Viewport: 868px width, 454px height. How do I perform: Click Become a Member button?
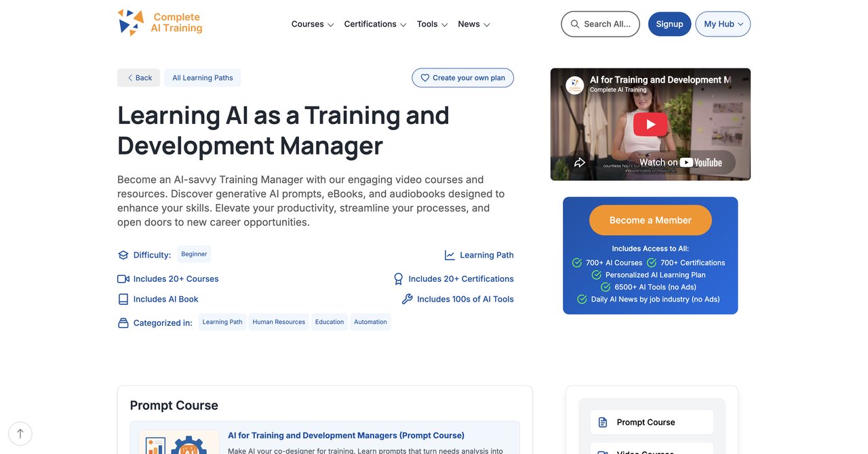(650, 220)
